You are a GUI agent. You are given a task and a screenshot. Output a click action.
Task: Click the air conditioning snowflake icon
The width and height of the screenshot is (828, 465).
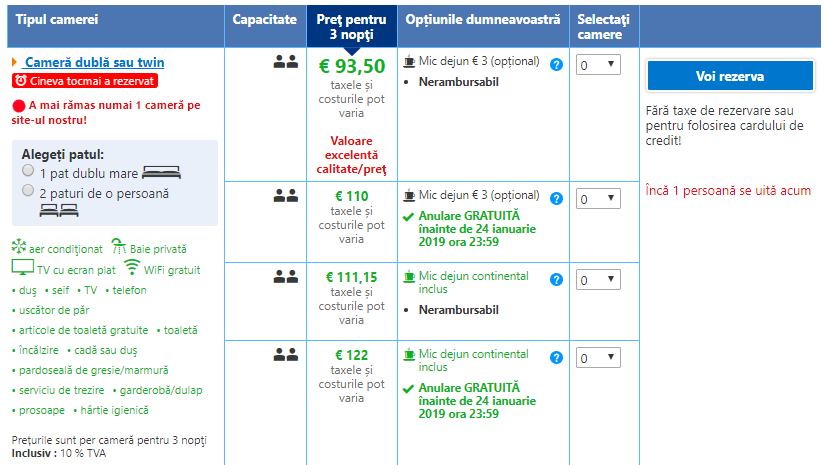(18, 248)
